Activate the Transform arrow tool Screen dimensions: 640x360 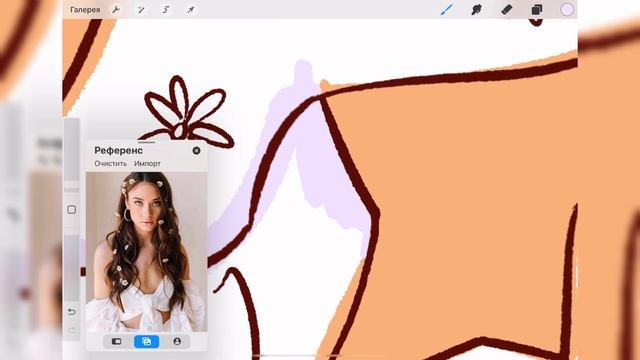191,9
